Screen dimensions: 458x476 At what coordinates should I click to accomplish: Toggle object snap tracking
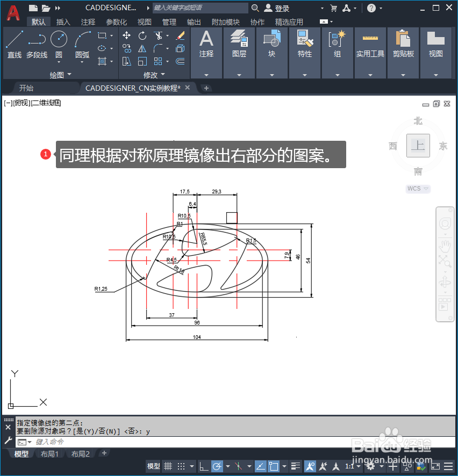(260, 466)
